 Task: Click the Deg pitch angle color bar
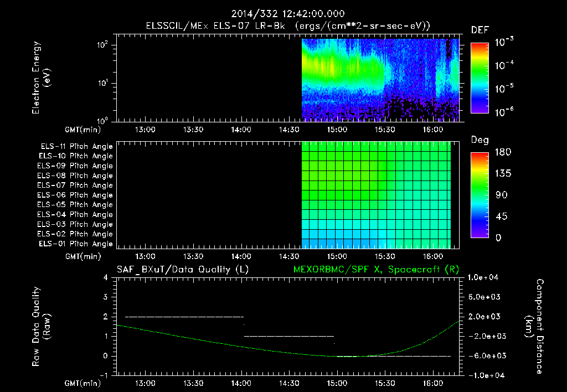(480, 195)
